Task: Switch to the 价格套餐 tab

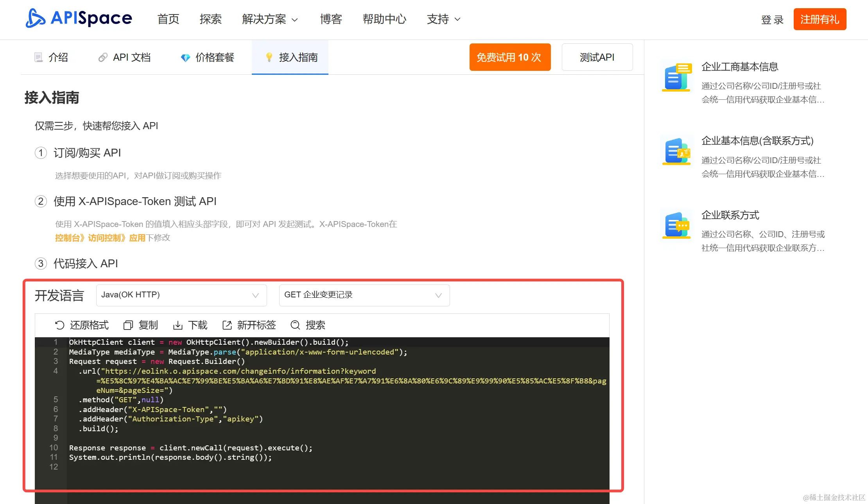Action: point(207,58)
